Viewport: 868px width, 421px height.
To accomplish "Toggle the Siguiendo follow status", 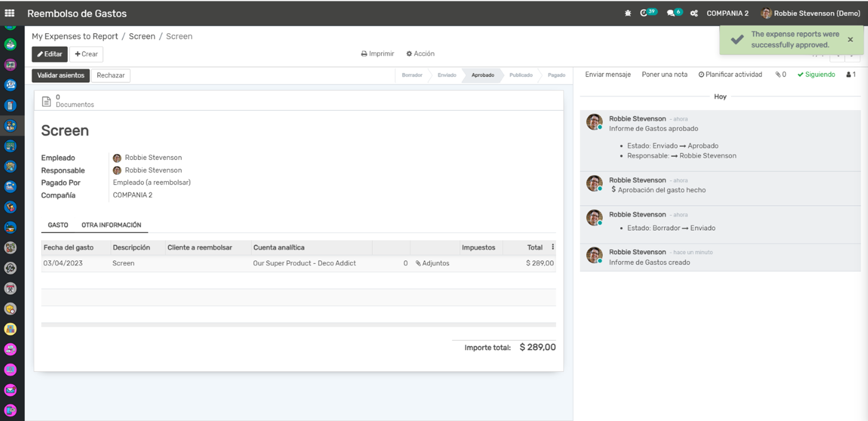I will coord(816,74).
